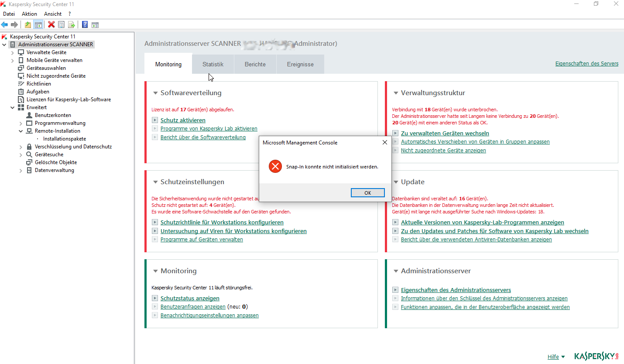Click the lock icon for Verschlüsselung und Datenschutz
The image size is (624, 364).
(x=29, y=147)
